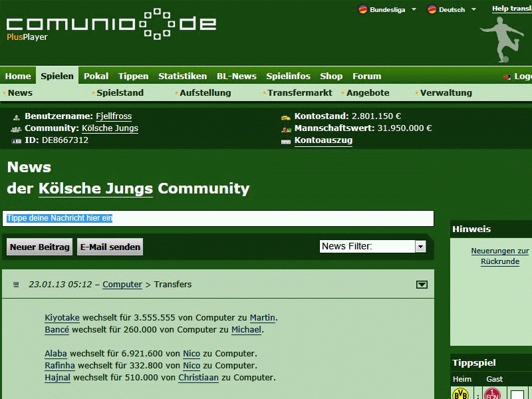The image size is (532, 399).
Task: Click the 1. FCN club badge
Action: (x=492, y=394)
